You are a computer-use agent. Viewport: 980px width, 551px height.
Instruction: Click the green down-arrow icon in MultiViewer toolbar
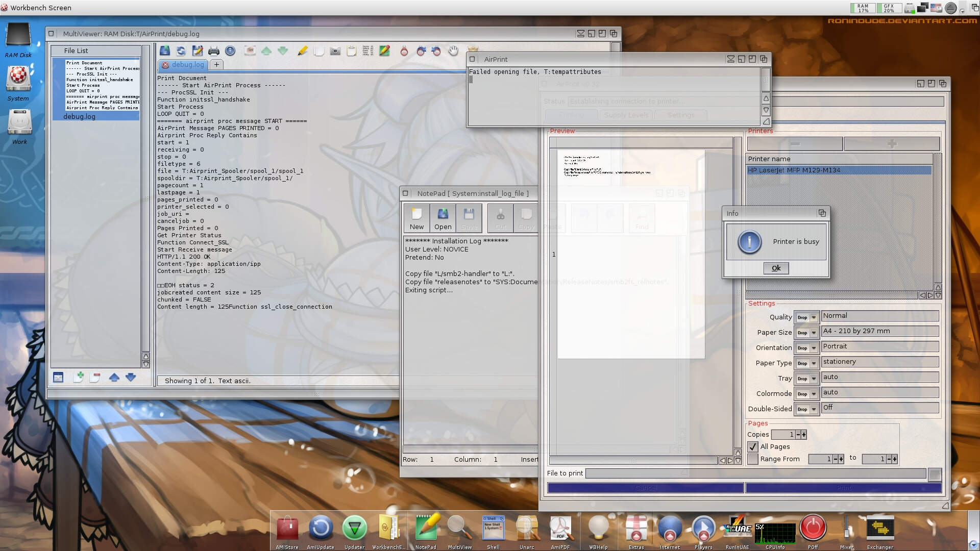[283, 51]
